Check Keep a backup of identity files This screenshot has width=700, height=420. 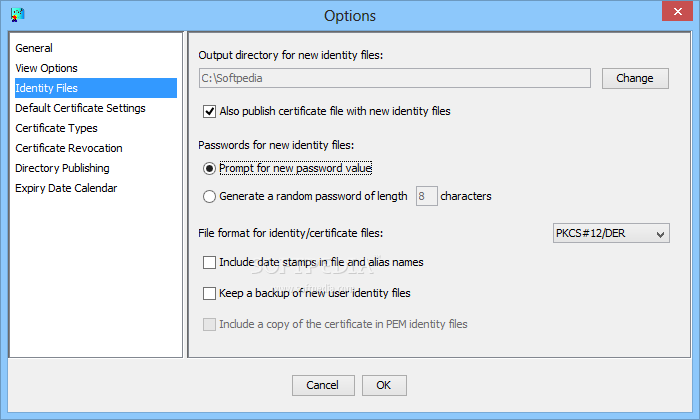tap(209, 293)
